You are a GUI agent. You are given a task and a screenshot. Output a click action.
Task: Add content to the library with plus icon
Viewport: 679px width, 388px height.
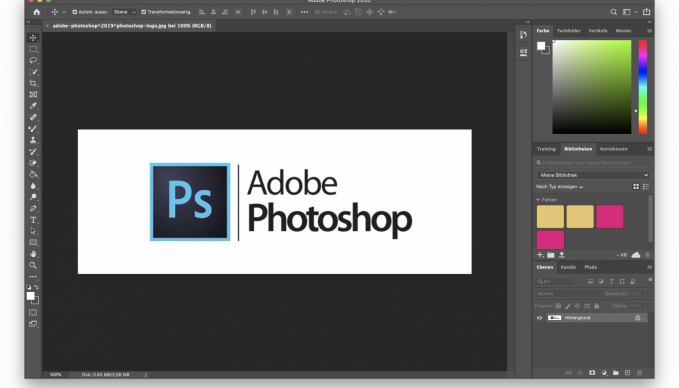pyautogui.click(x=540, y=255)
